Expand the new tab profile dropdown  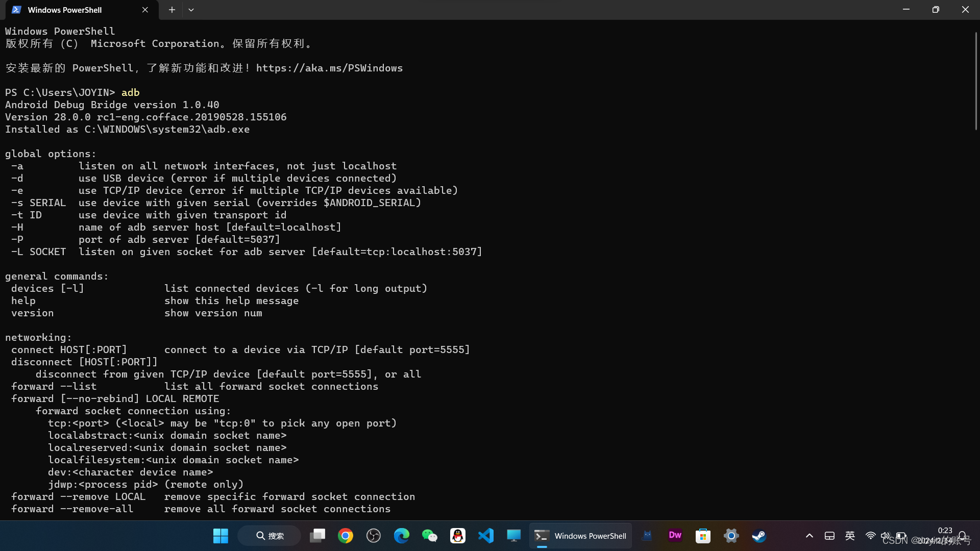pos(191,10)
